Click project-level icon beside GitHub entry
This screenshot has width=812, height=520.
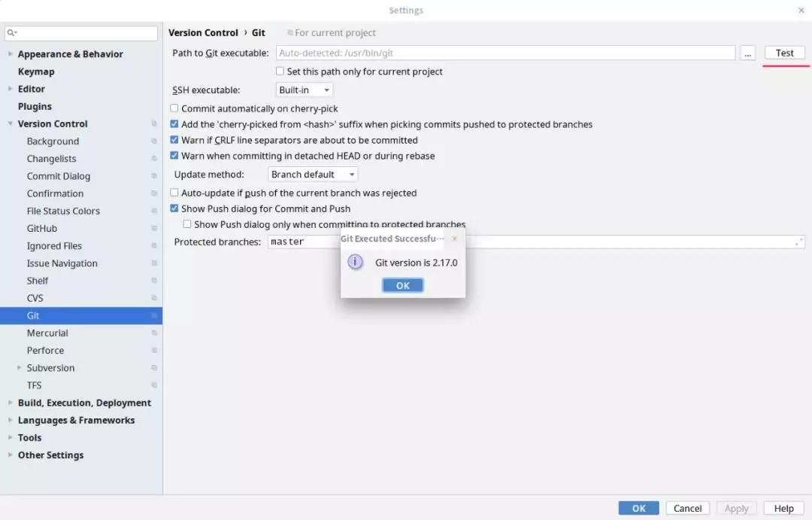pyautogui.click(x=153, y=229)
